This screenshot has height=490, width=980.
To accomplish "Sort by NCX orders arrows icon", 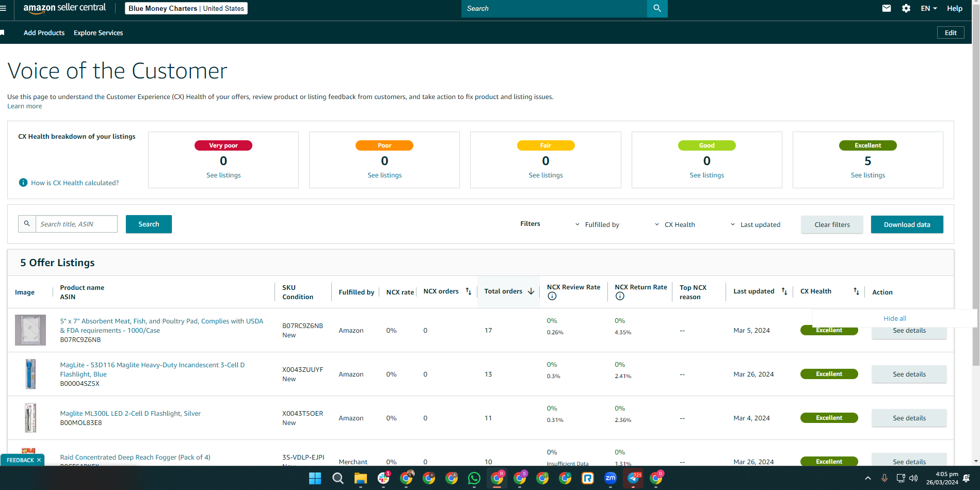I will 469,291.
